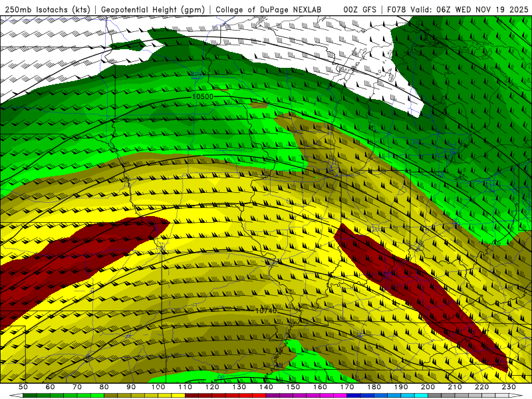This screenshot has width=532, height=399.
Task: Click the 50 value on the color scale
Action: 23,387
